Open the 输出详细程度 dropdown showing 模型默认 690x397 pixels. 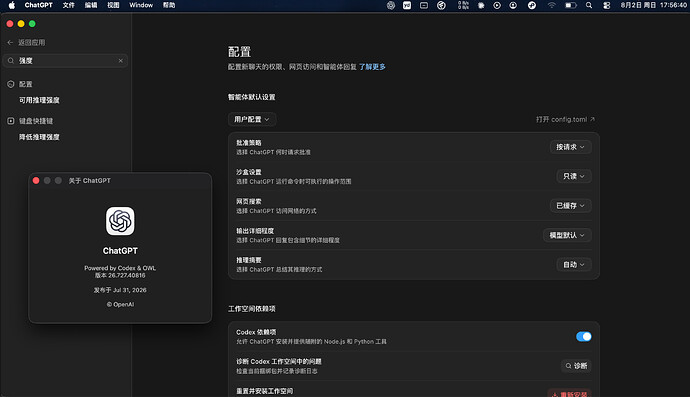click(x=567, y=235)
